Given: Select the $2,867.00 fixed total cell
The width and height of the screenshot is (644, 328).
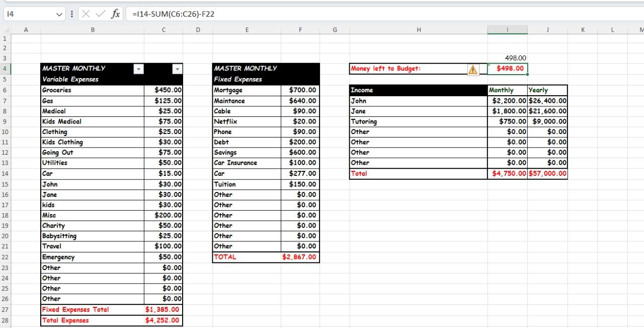Looking at the screenshot, I should click(300, 257).
